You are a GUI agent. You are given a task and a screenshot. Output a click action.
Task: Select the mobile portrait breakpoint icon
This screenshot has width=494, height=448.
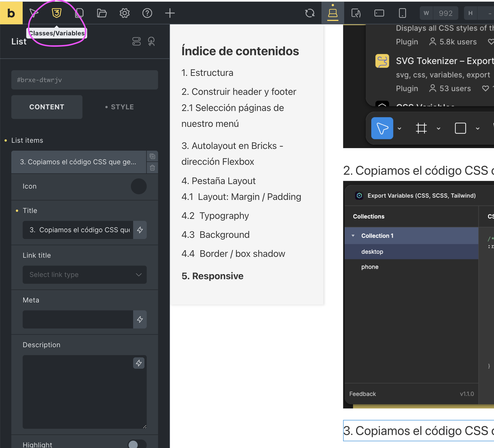coord(402,13)
